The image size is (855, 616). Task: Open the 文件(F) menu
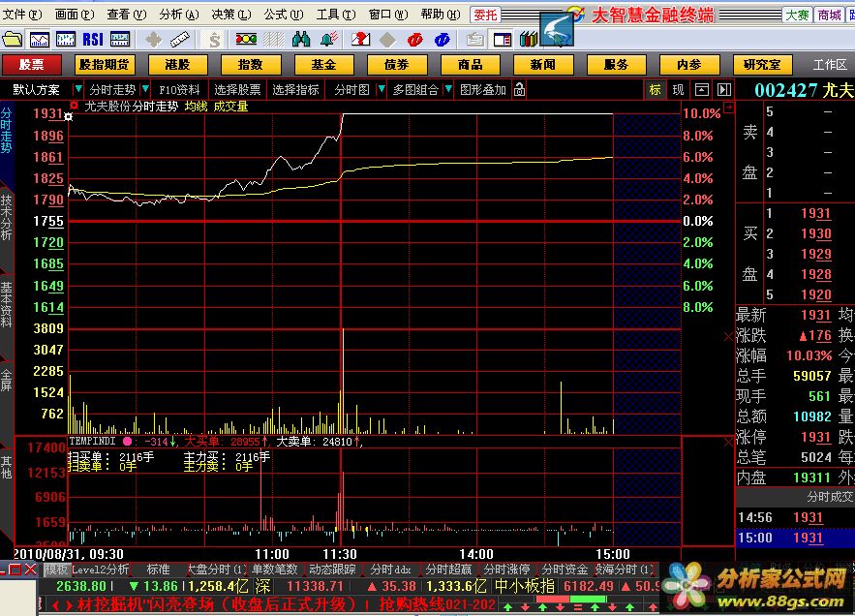coord(22,15)
